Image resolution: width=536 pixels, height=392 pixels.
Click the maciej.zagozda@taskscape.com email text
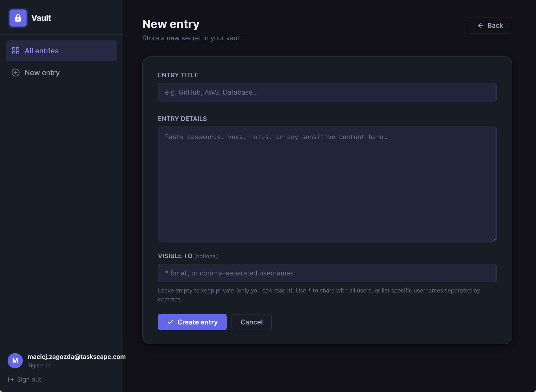point(76,357)
